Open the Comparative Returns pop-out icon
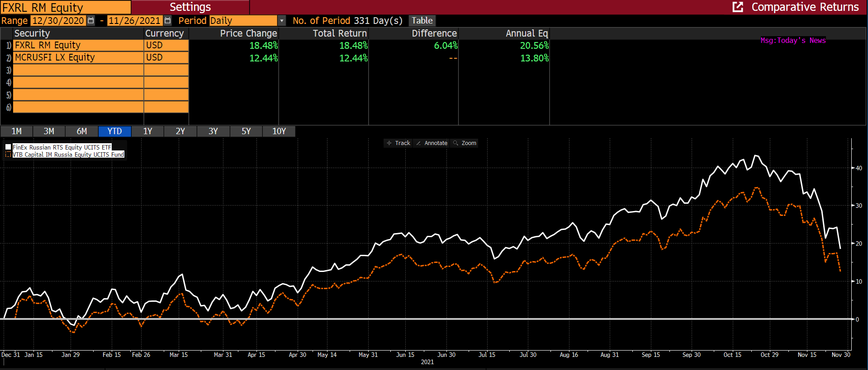The image size is (868, 370). click(x=738, y=7)
